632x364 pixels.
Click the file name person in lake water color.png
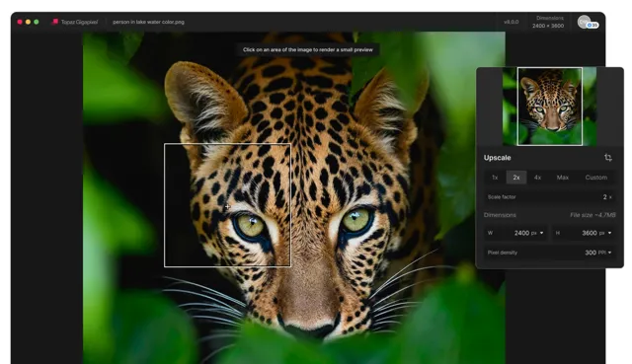click(148, 22)
